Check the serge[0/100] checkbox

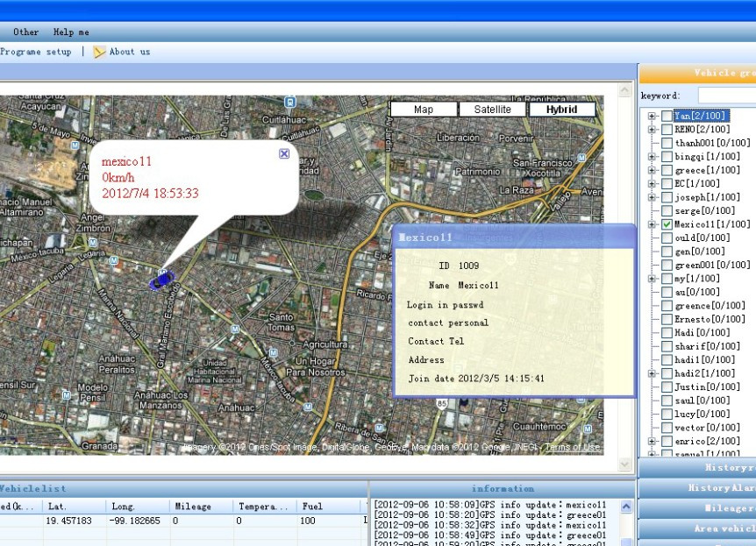tap(667, 210)
